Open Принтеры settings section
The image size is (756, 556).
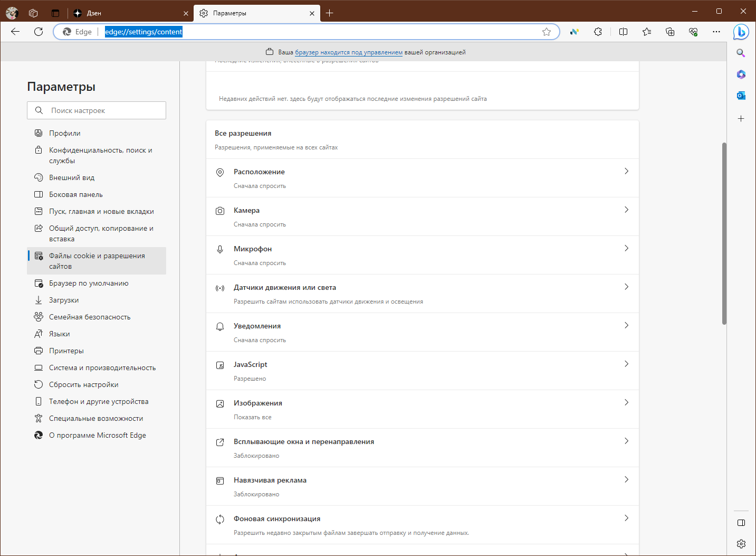pyautogui.click(x=97, y=351)
